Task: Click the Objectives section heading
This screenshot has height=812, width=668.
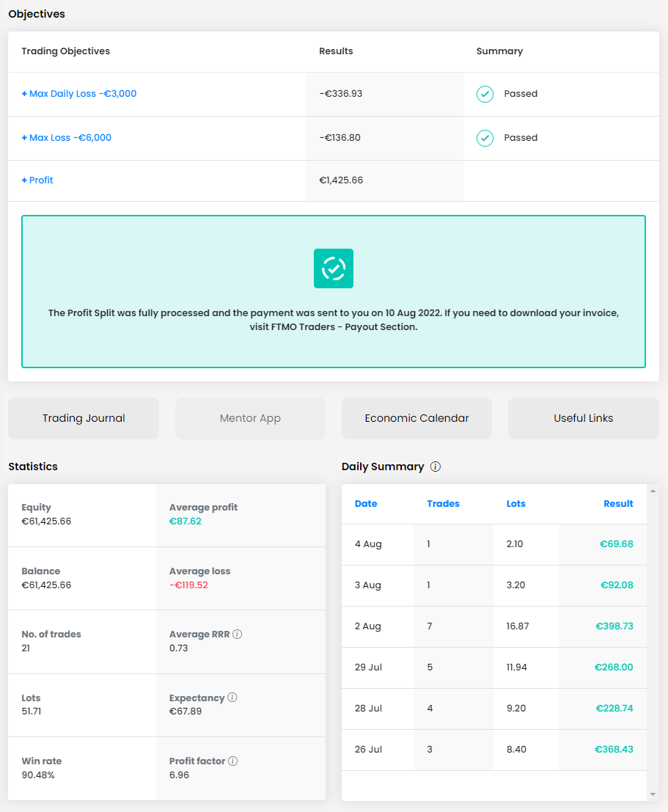Action: [x=37, y=14]
